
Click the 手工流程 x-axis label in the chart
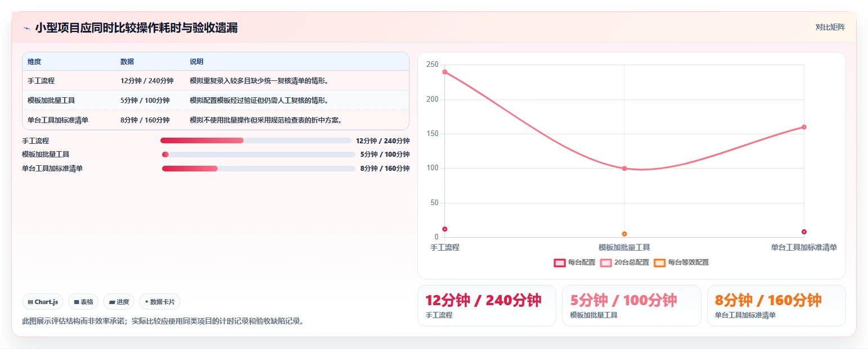tap(445, 247)
